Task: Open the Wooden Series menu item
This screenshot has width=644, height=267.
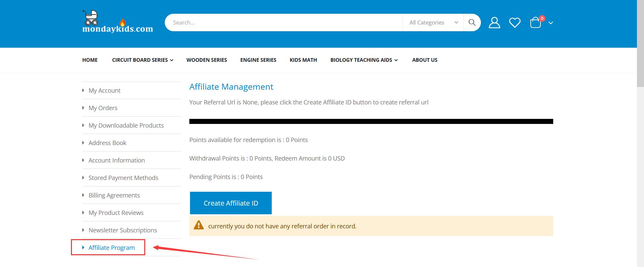Action: point(206,60)
